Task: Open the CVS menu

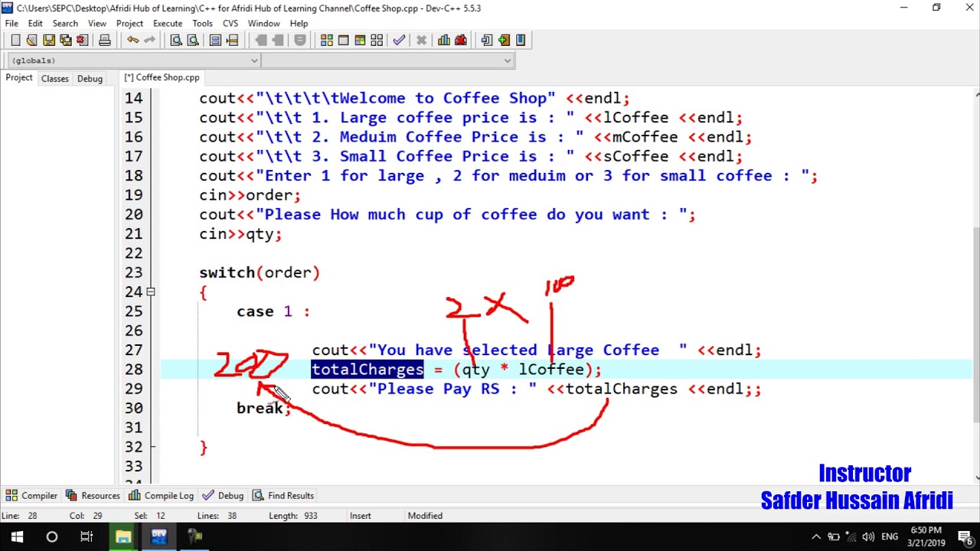Action: 230,24
